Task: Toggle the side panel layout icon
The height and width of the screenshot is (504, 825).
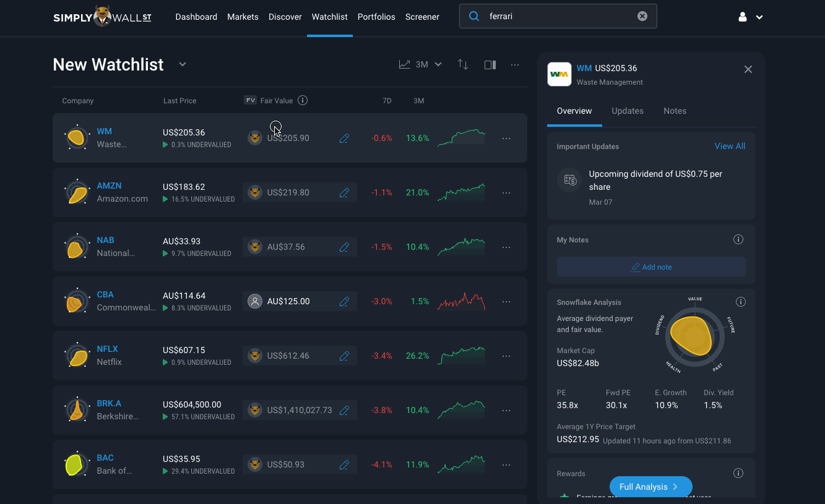Action: click(x=490, y=64)
